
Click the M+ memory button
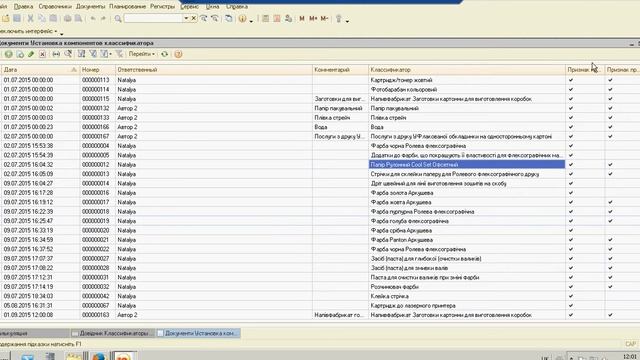click(x=313, y=18)
